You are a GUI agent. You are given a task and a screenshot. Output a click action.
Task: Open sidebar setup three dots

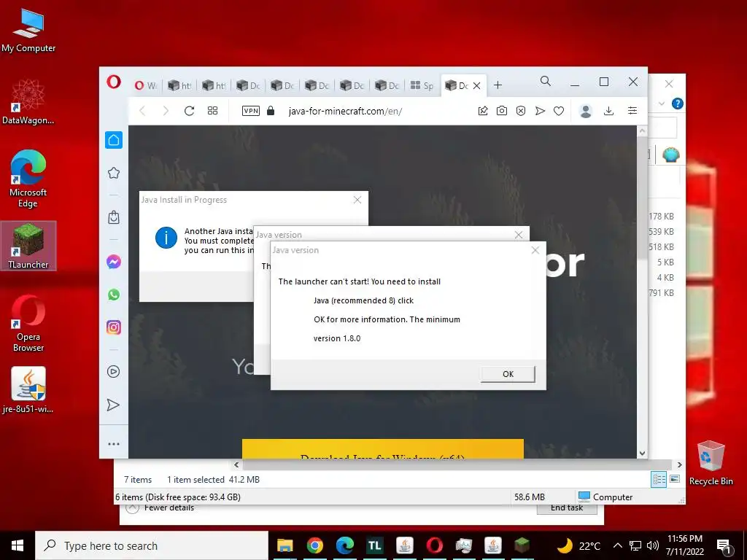[114, 444]
